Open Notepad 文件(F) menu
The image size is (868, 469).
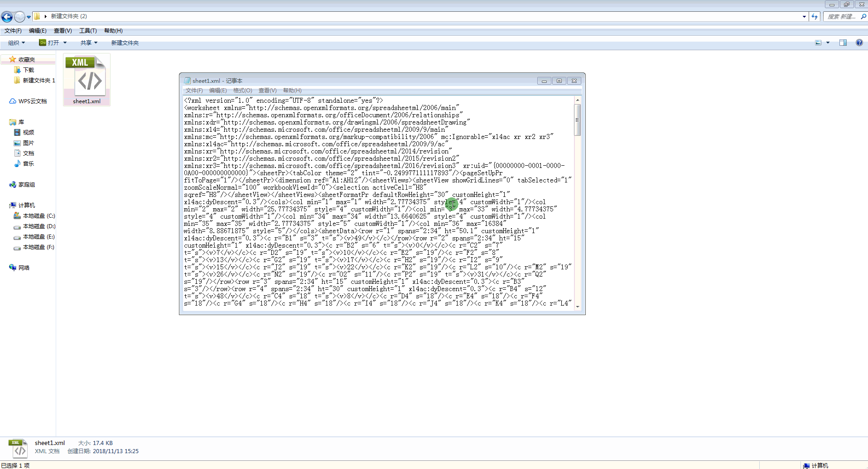click(194, 91)
